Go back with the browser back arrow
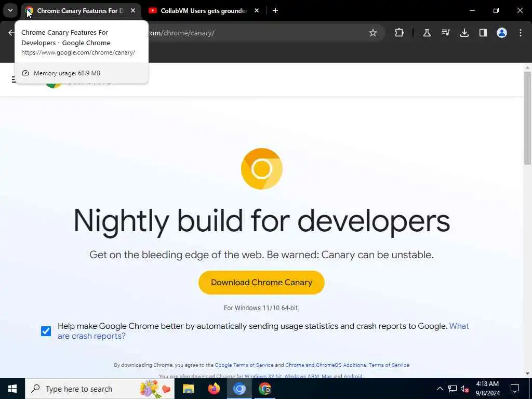Screen dimensions: 532x399 (11, 33)
